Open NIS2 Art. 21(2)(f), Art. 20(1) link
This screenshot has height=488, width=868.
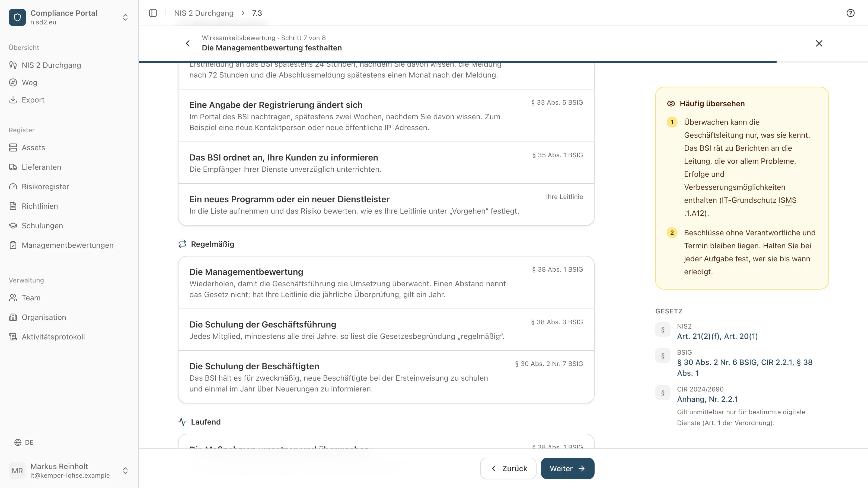click(x=717, y=336)
